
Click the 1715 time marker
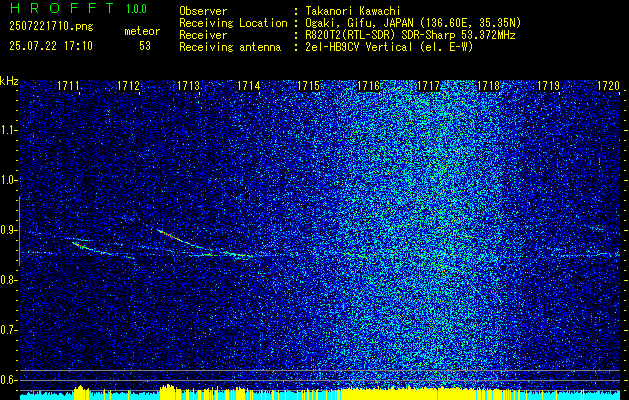(x=308, y=85)
